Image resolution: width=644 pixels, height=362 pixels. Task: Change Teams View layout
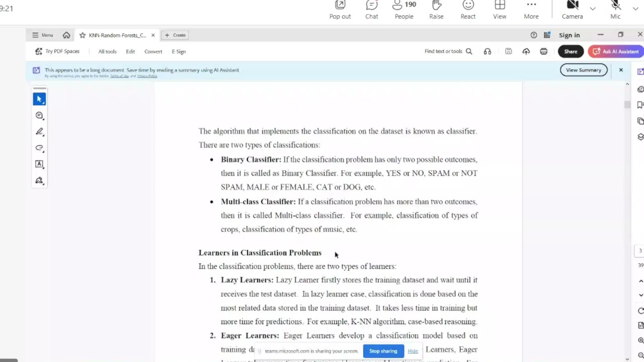500,11
